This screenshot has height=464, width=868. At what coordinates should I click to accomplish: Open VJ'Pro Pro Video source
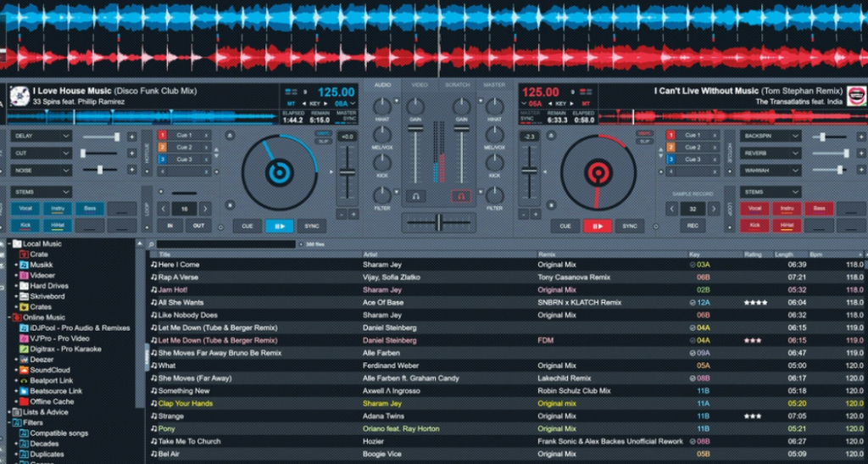59,338
